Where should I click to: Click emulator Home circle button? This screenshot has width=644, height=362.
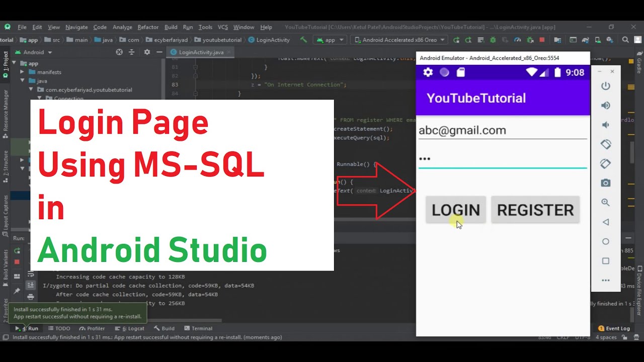pos(606,241)
